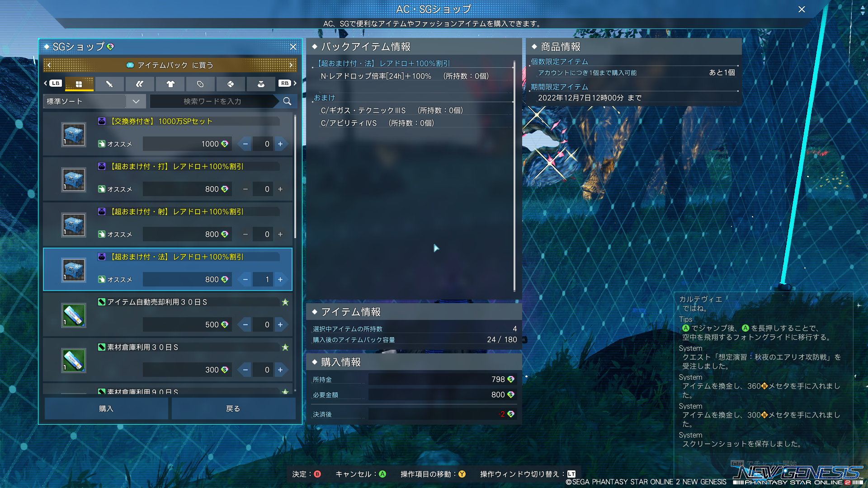This screenshot has height=488, width=868.
Task: Click the 戻る back button
Action: tap(233, 408)
